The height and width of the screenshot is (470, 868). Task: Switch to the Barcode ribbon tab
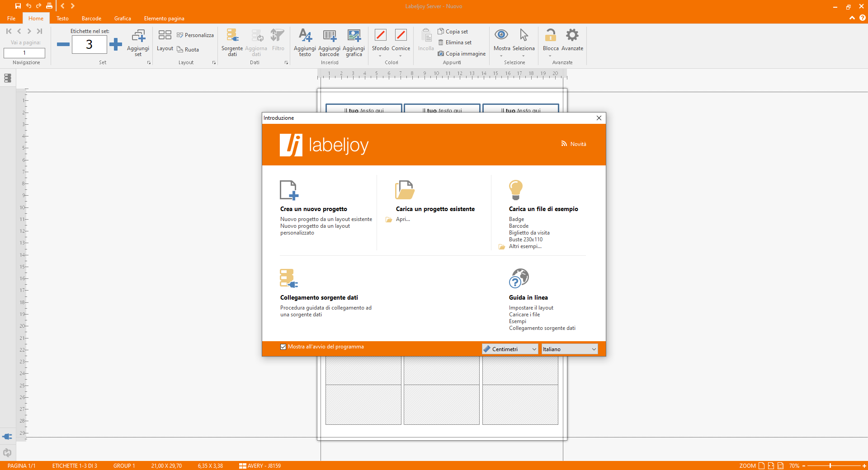pos(91,19)
